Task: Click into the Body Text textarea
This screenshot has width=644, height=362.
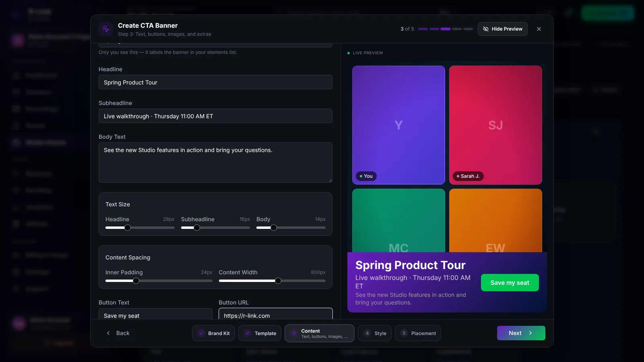Action: [215, 162]
